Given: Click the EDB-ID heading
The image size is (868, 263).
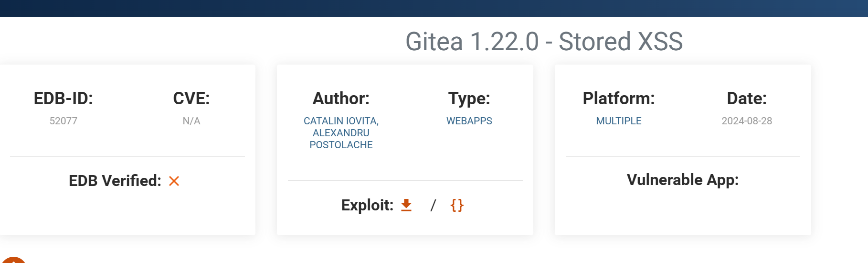Looking at the screenshot, I should (x=64, y=99).
